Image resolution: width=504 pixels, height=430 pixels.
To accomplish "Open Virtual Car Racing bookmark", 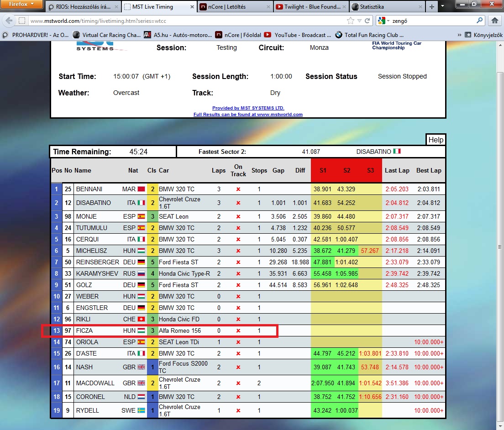I will click(x=107, y=35).
